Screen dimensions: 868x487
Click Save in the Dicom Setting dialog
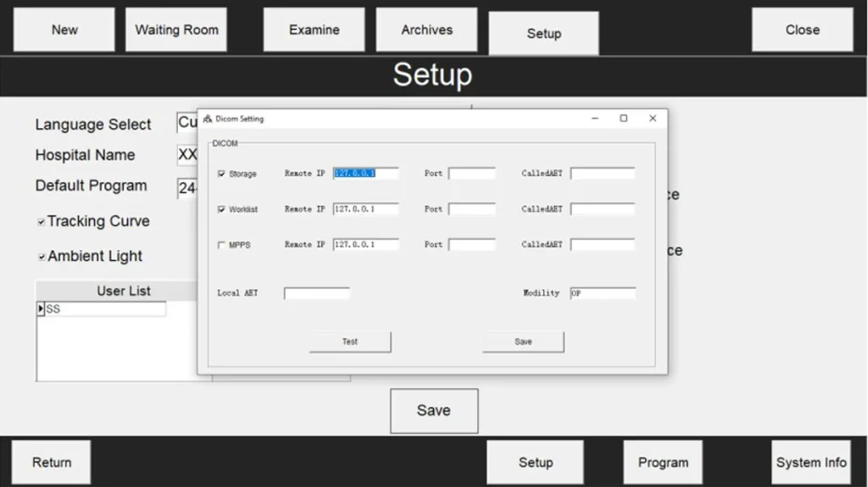point(523,341)
